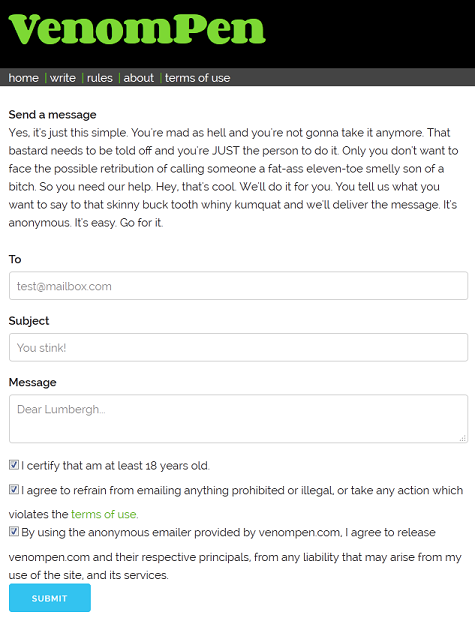Open terms of use in navigation bar
This screenshot has height=624, width=475.
(197, 78)
